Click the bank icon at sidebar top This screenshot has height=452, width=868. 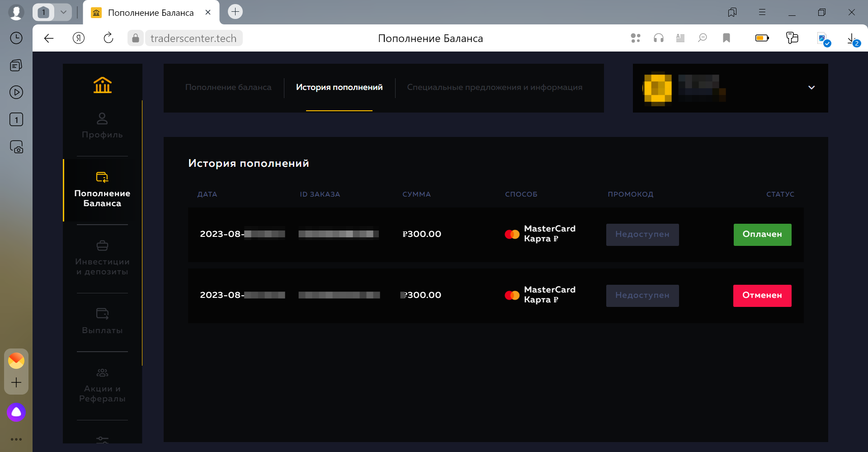(102, 85)
